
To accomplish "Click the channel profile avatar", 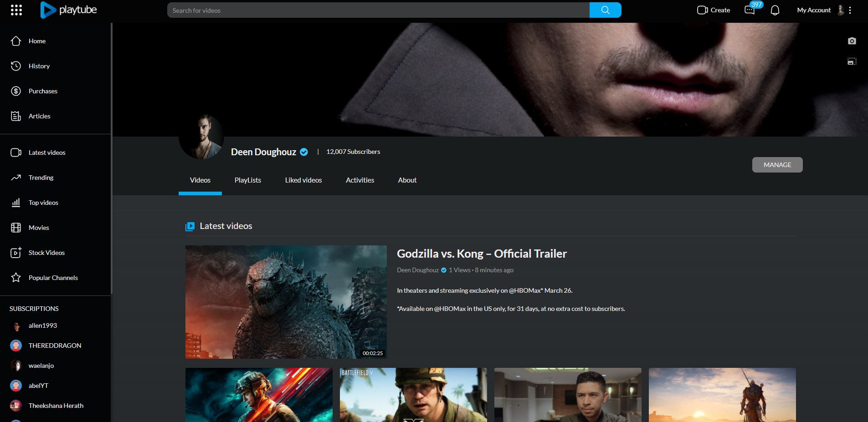I will [201, 137].
